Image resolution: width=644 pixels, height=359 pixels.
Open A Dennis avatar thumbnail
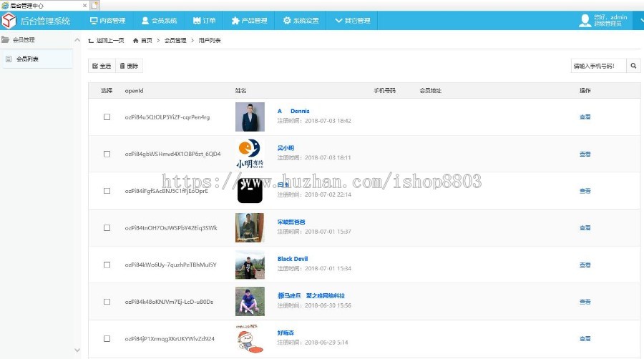pos(250,117)
